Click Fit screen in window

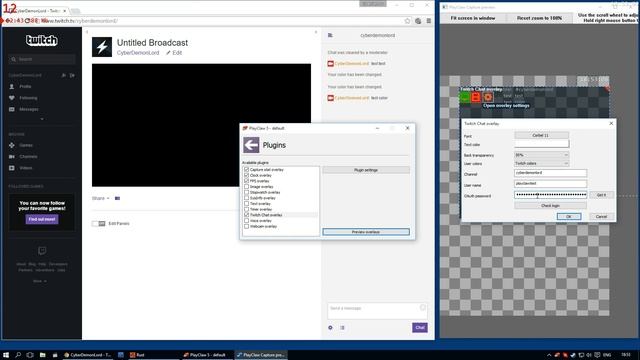[473, 18]
